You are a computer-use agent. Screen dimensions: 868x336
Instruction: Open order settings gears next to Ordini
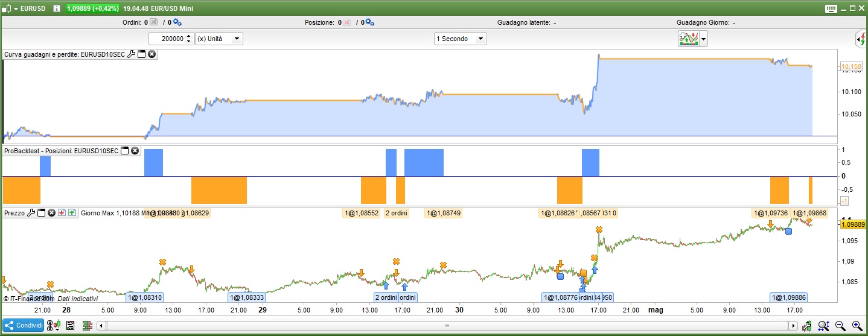click(x=177, y=22)
